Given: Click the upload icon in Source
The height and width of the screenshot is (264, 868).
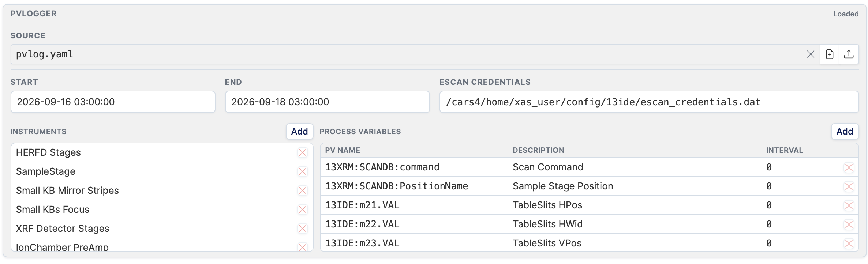Looking at the screenshot, I should click(849, 54).
